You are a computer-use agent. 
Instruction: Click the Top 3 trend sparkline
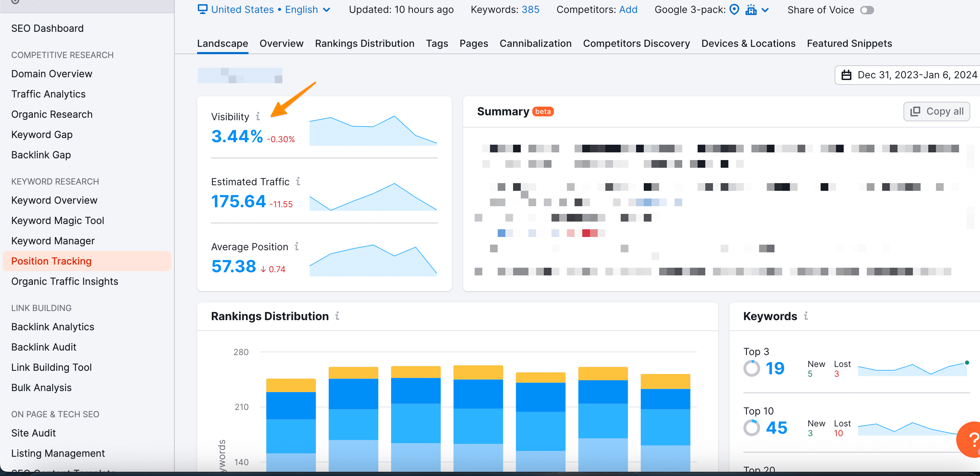click(912, 369)
